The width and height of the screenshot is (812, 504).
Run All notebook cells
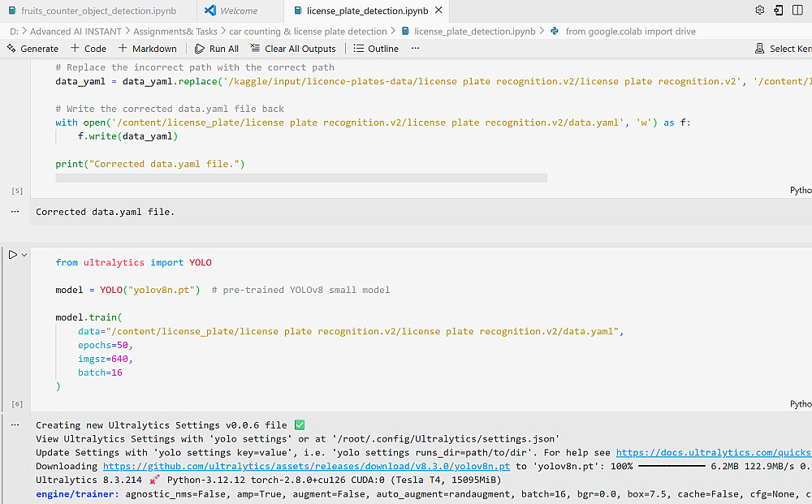(x=217, y=49)
